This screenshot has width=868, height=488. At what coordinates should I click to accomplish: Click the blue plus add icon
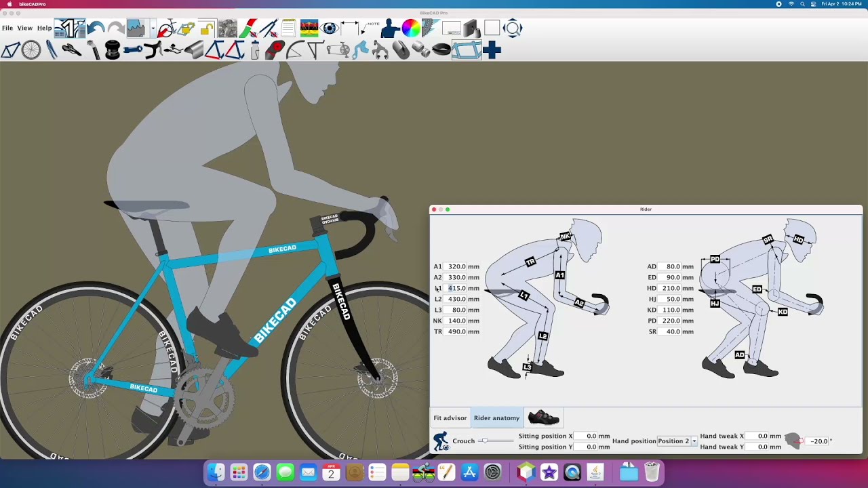click(492, 50)
